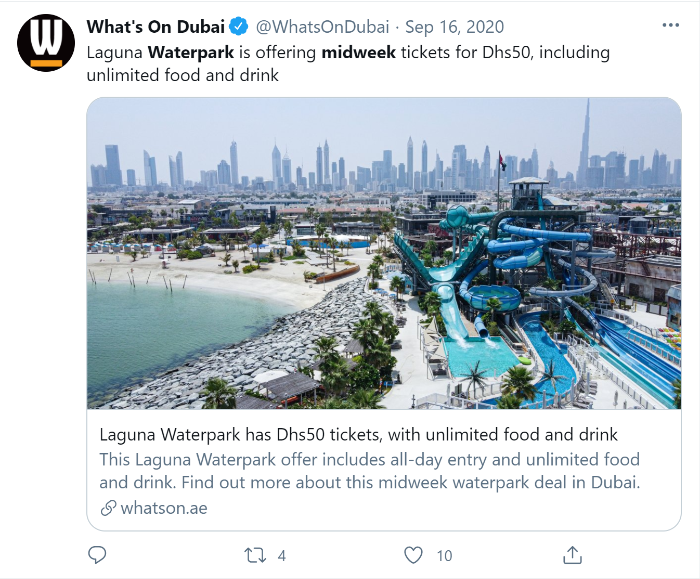This screenshot has height=579, width=700.
Task: Retweet using the retweet arrows icon
Action: [256, 554]
